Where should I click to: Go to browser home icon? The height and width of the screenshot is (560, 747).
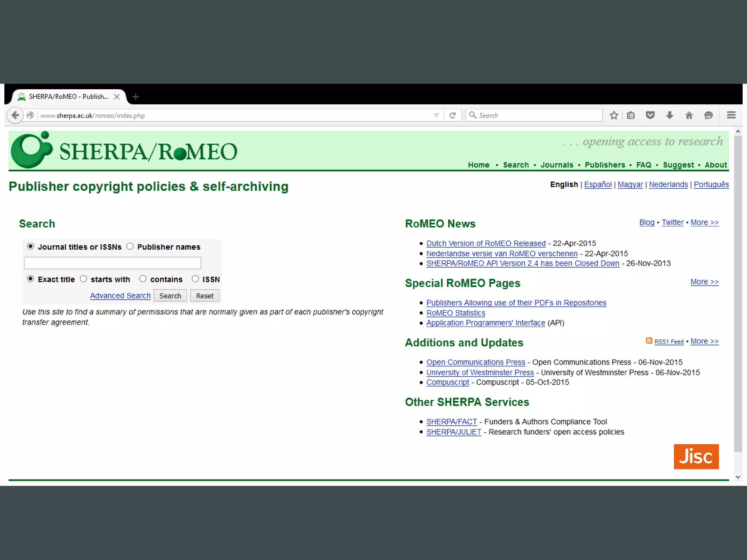pyautogui.click(x=689, y=115)
